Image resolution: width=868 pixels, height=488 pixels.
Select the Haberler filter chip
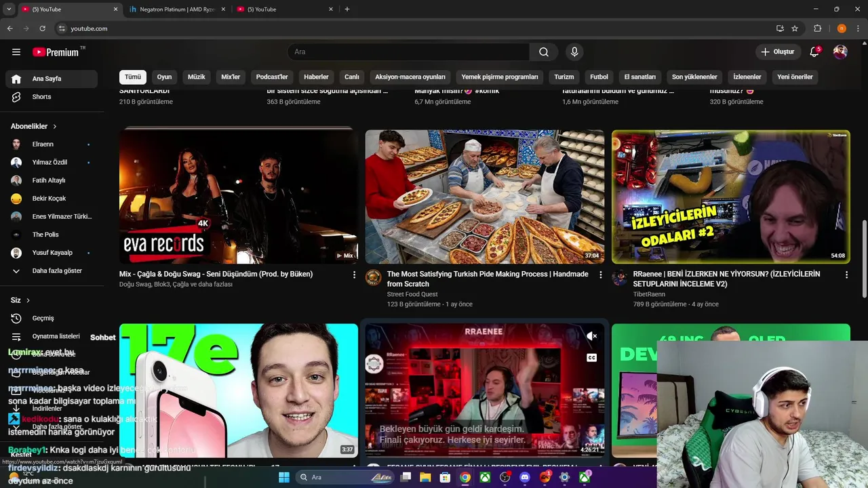[316, 77]
